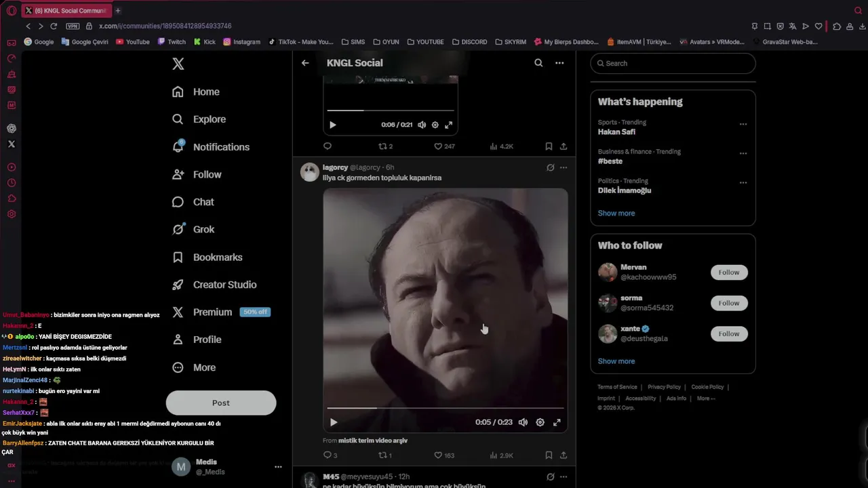The width and height of the screenshot is (868, 488).
Task: Repost the lagorcy post with 1 repost
Action: pos(384,455)
